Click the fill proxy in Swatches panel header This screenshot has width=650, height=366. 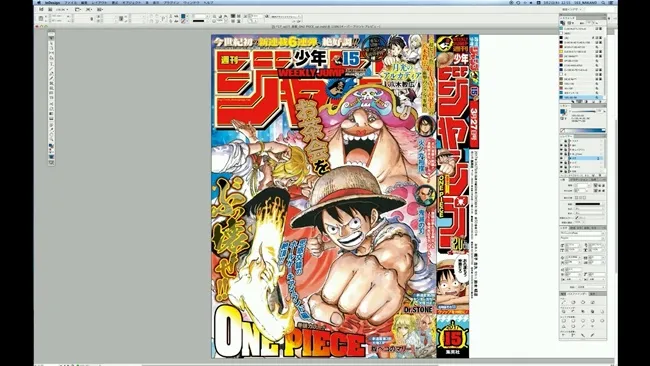point(563,23)
